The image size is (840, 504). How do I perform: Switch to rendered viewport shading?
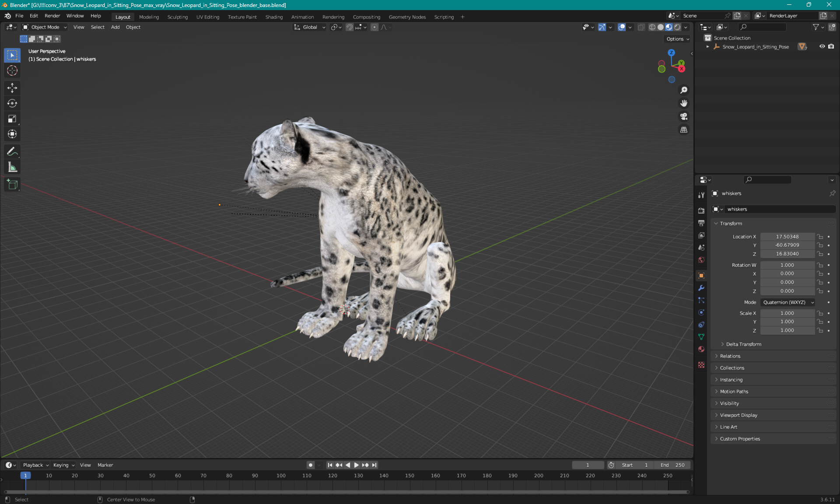(x=677, y=27)
